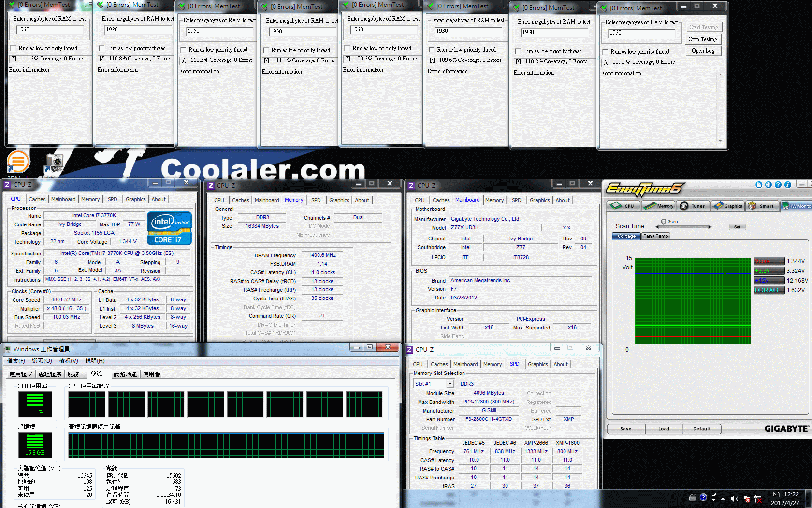Click the Intel Core i7 logo in CPU-Z

(169, 228)
